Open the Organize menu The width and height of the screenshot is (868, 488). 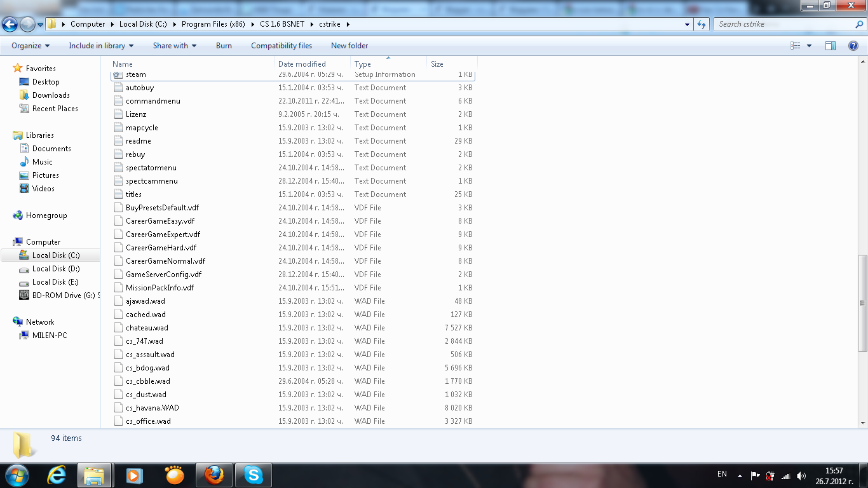(x=31, y=46)
